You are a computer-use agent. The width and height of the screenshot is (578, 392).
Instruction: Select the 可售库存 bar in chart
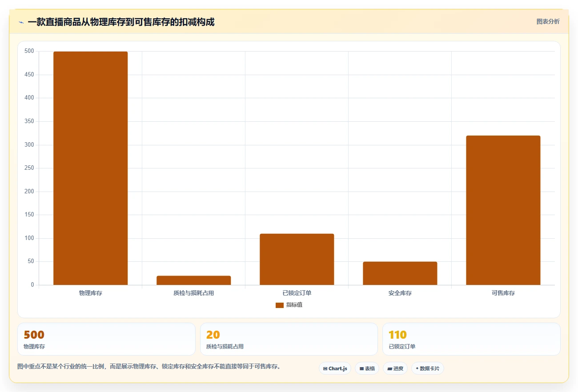click(x=503, y=210)
